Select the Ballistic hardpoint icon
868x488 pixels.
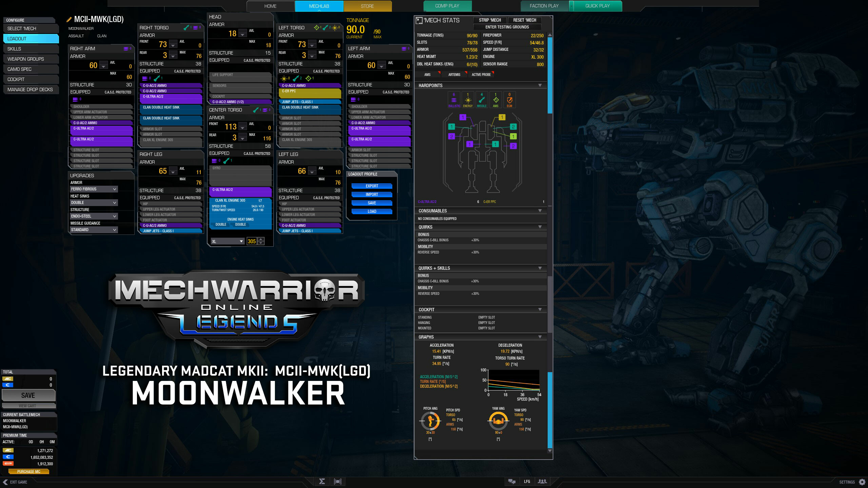(x=454, y=99)
